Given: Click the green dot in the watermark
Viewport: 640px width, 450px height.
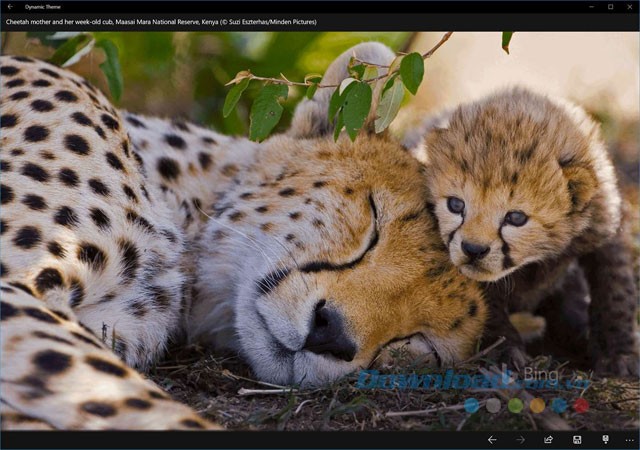Looking at the screenshot, I should coord(515,405).
